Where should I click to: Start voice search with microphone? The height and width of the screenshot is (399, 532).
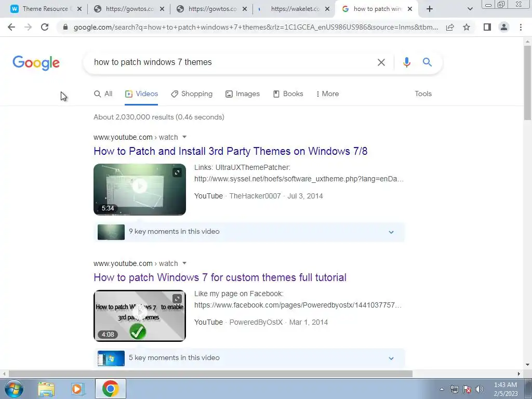406,62
